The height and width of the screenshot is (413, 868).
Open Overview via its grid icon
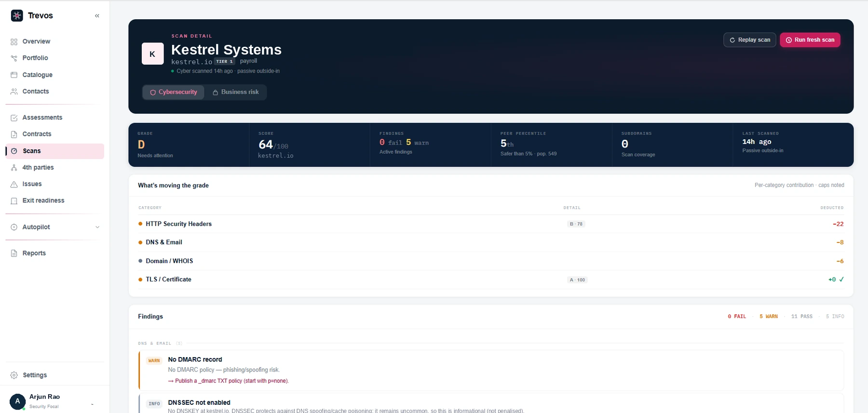[x=14, y=42]
